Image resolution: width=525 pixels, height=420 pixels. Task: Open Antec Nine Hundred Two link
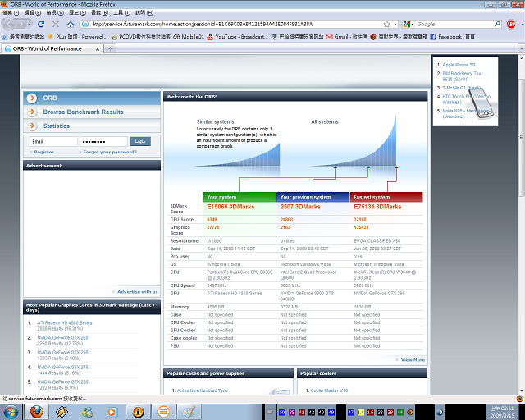click(x=202, y=390)
